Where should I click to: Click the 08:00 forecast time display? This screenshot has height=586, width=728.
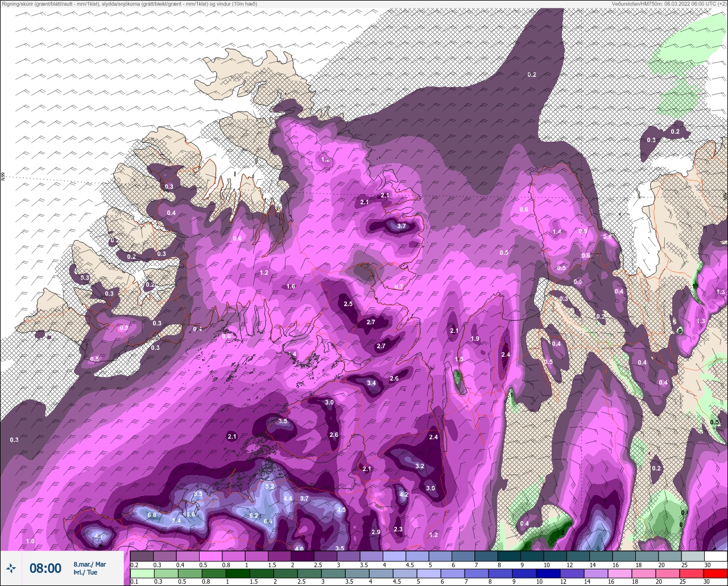45,568
